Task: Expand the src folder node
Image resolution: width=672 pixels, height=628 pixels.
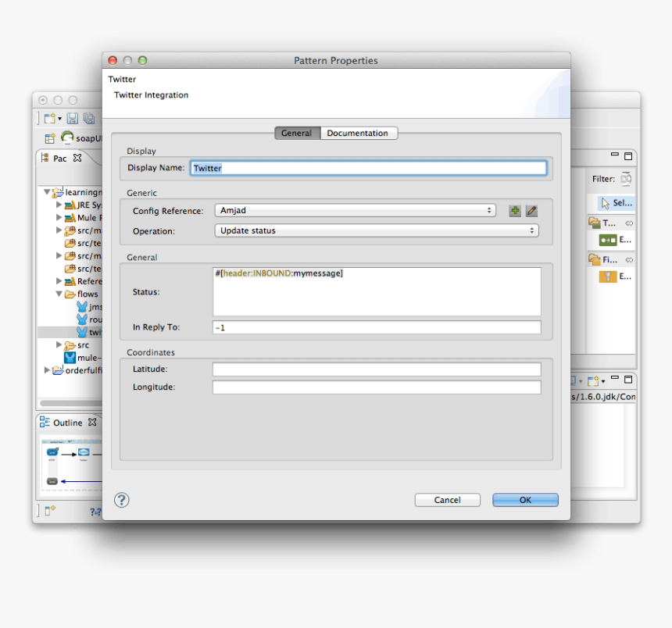Action: coord(59,344)
